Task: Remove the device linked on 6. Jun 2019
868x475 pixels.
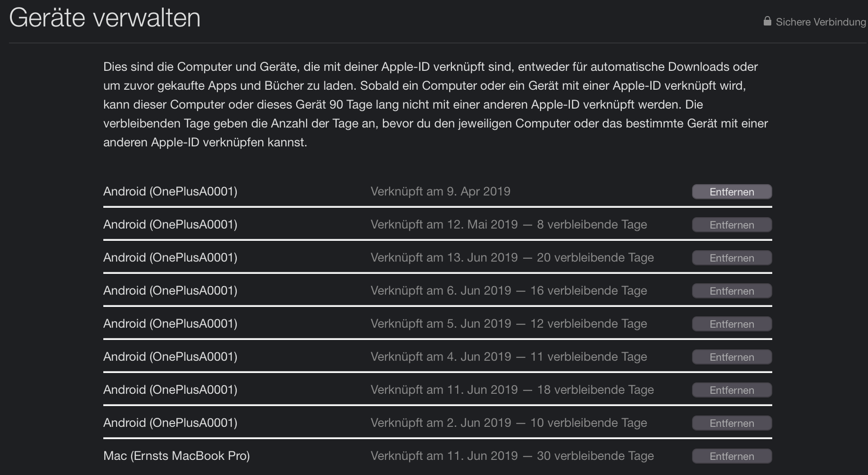Action: coord(732,291)
